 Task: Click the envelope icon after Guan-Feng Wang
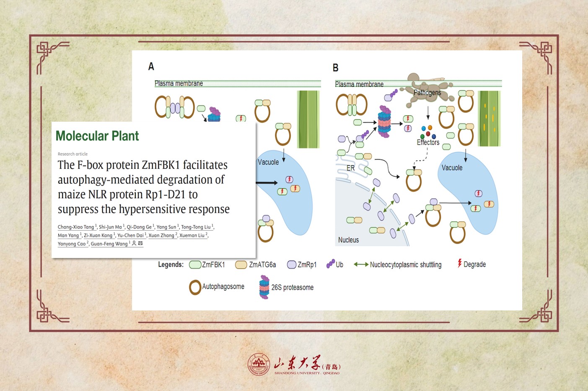click(x=140, y=243)
